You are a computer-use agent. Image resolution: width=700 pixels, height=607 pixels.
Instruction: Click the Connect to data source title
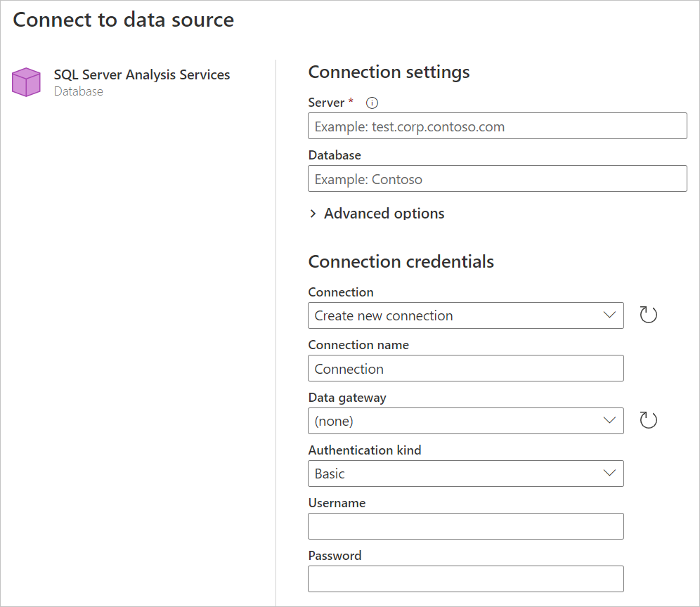click(x=123, y=20)
